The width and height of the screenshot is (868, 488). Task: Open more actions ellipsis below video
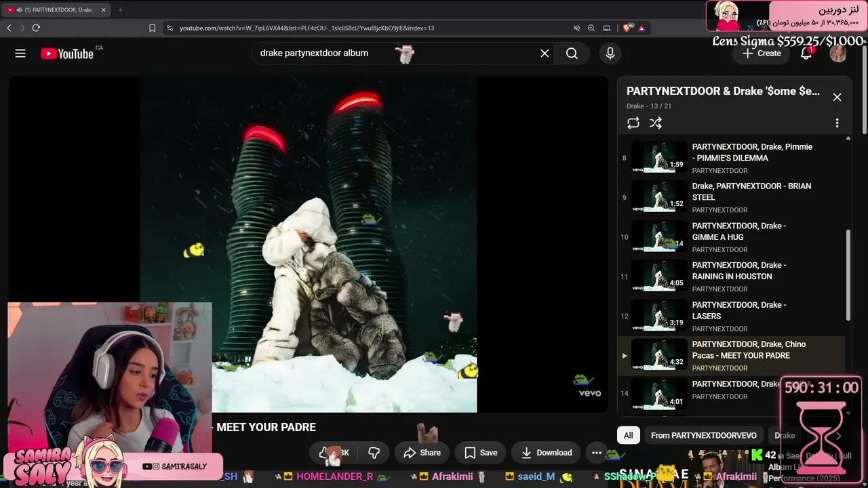pos(597,453)
